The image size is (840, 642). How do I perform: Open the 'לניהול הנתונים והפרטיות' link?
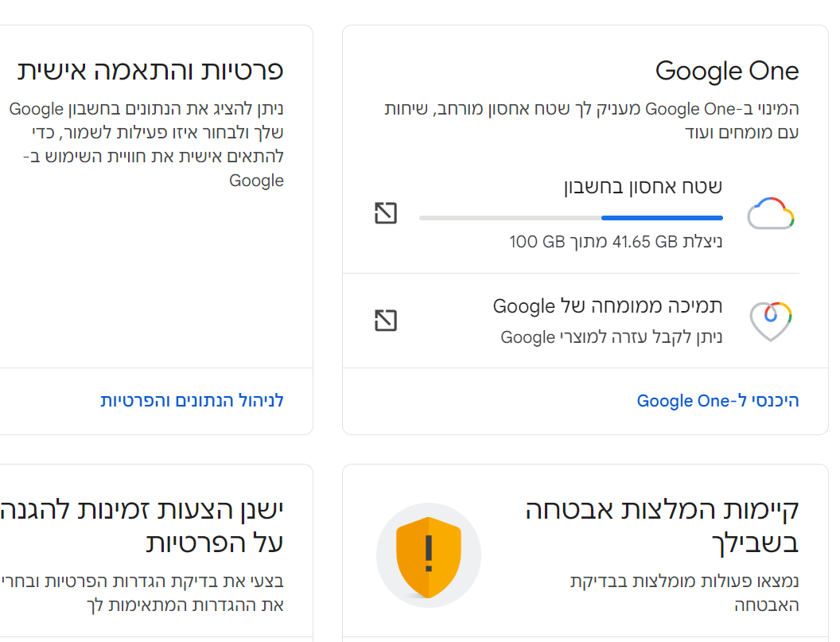[x=192, y=401]
